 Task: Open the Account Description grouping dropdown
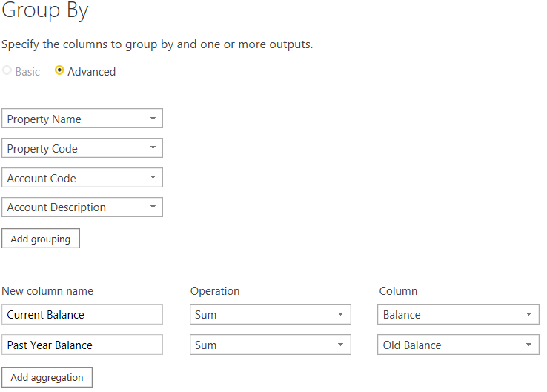click(82, 207)
